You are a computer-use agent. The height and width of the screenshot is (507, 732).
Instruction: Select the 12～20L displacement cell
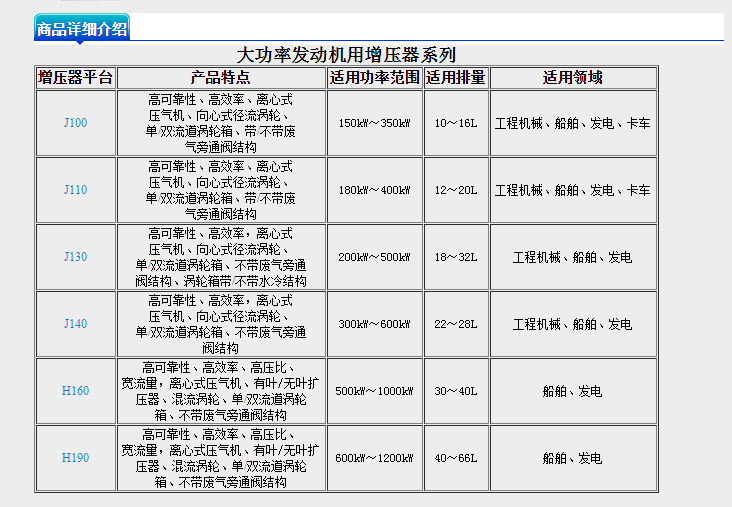(x=456, y=190)
